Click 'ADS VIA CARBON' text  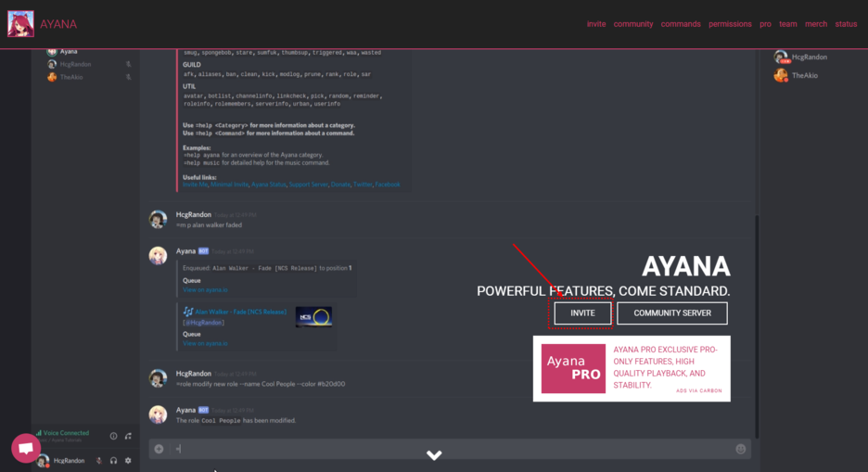tap(698, 390)
